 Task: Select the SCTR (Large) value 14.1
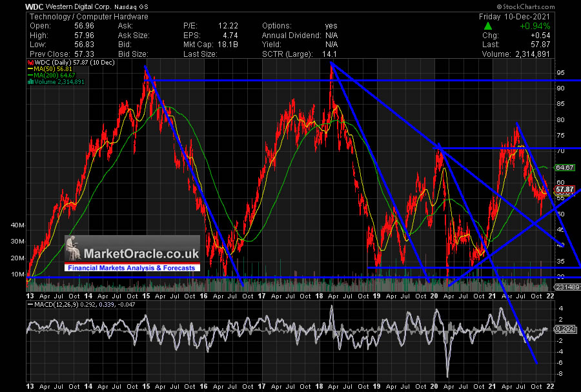pos(329,54)
